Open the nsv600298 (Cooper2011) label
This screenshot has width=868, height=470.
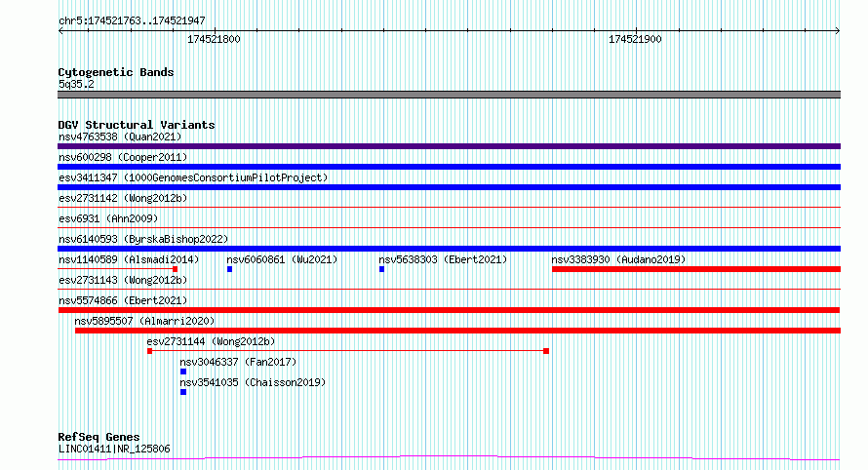(x=123, y=157)
